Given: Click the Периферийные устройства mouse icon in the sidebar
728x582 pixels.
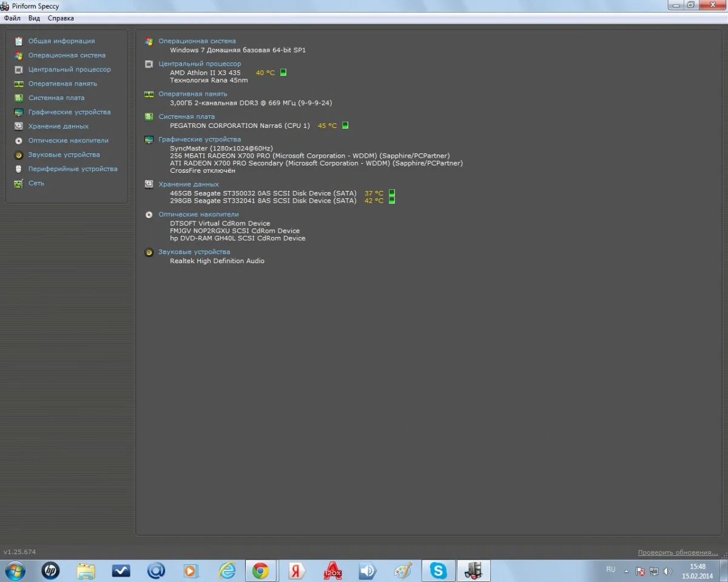Looking at the screenshot, I should click(x=18, y=169).
